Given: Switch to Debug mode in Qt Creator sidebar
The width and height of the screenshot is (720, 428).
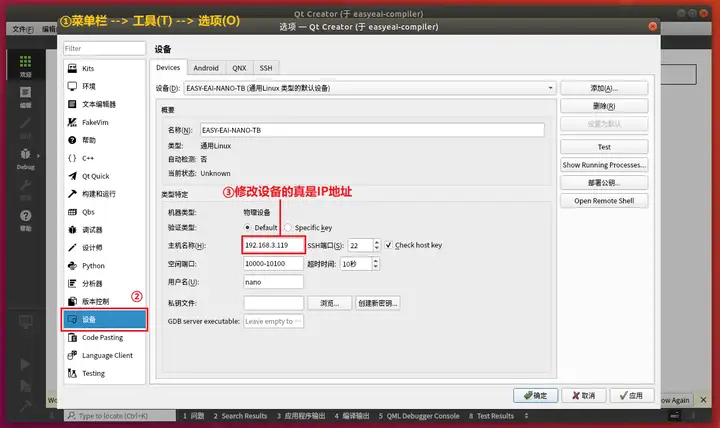Looking at the screenshot, I should coord(25,159).
